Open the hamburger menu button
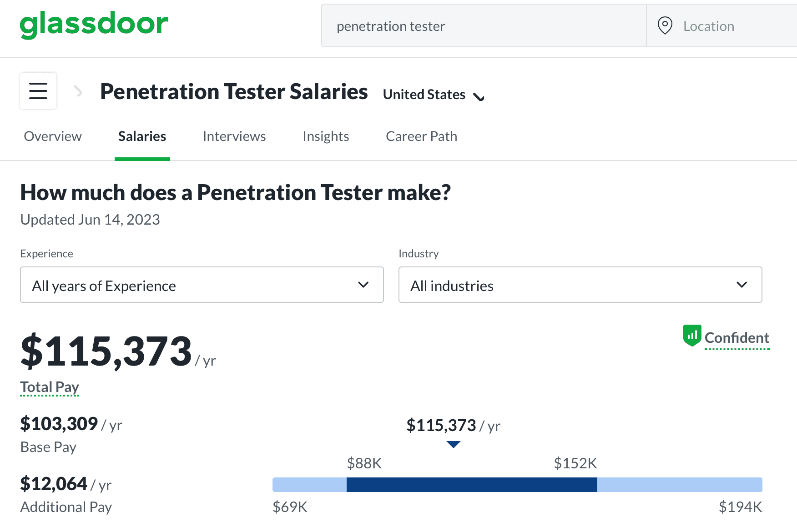This screenshot has height=532, width=797. point(38,91)
